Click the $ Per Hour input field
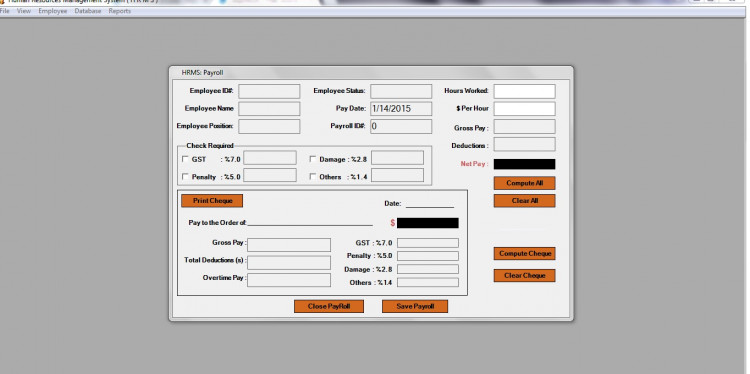Viewport: 750px width, 374px height. pyautogui.click(x=525, y=109)
